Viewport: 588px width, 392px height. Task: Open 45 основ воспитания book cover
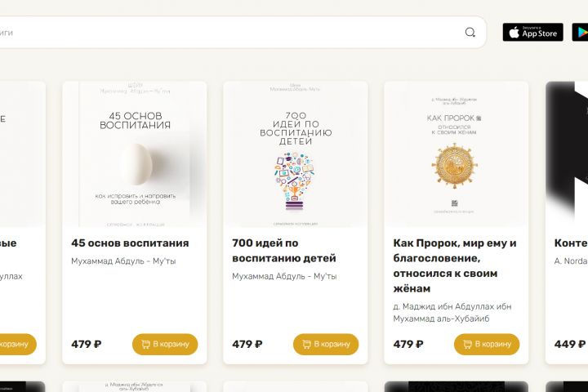click(x=135, y=154)
